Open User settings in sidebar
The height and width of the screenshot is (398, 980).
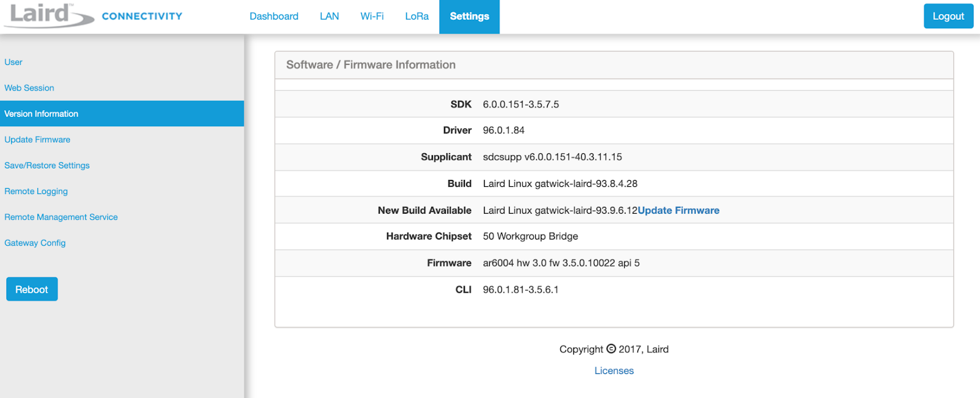(13, 62)
